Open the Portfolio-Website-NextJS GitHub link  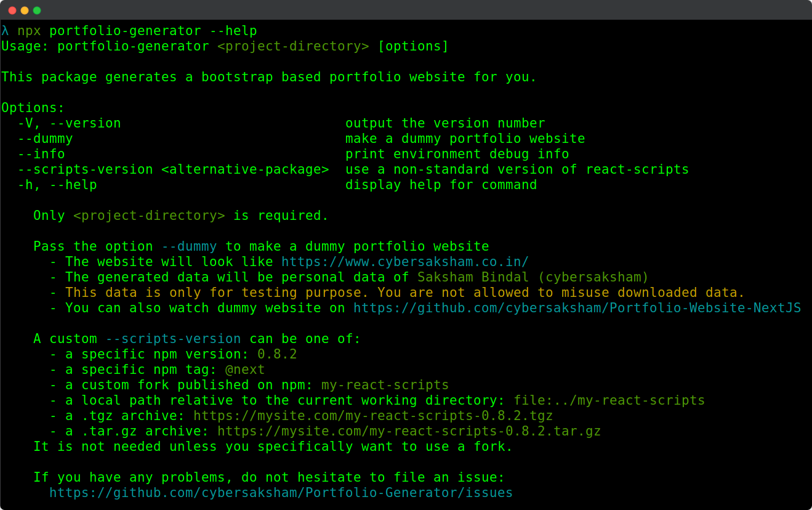577,308
